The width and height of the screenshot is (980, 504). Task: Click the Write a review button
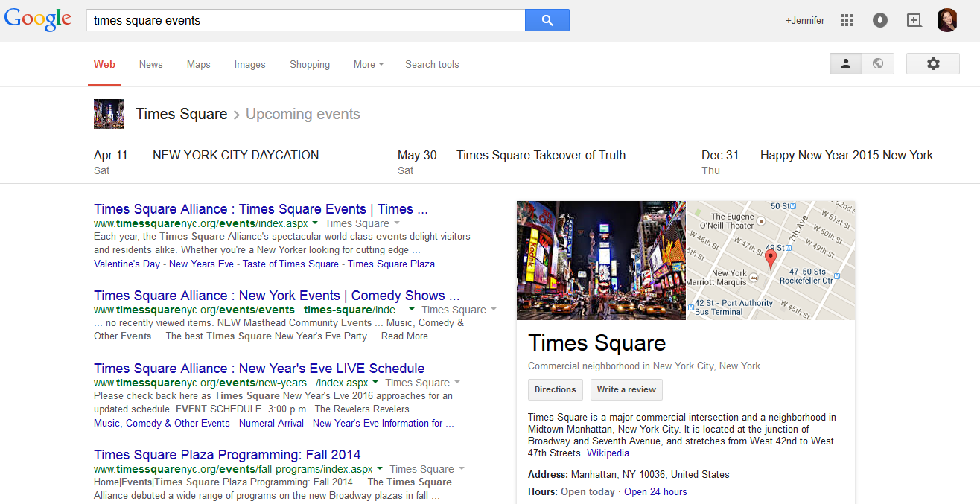tap(626, 389)
